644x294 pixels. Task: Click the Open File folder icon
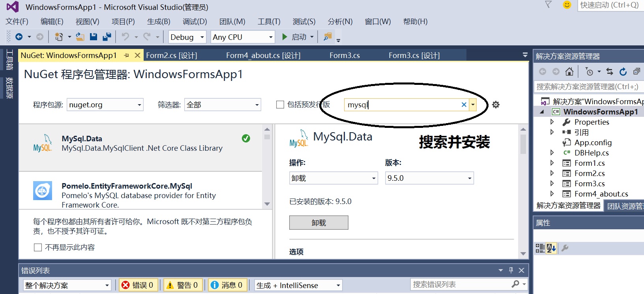click(80, 37)
